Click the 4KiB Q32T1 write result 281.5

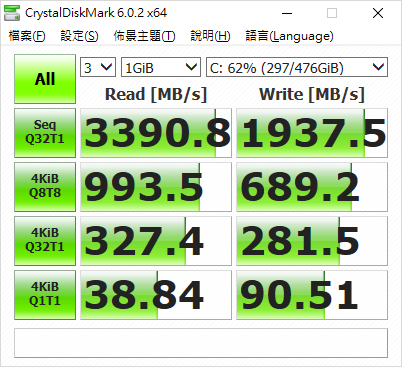tap(312, 241)
